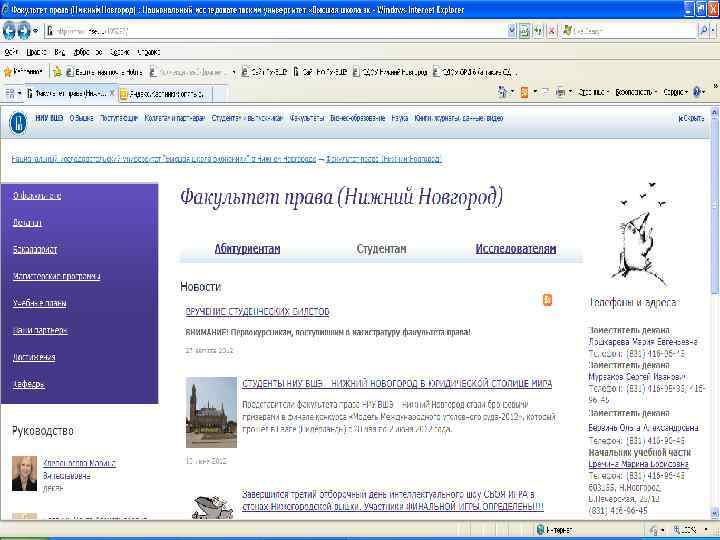Go back with the browser Back arrow
Viewport: 720px width, 540px height.
(9, 31)
